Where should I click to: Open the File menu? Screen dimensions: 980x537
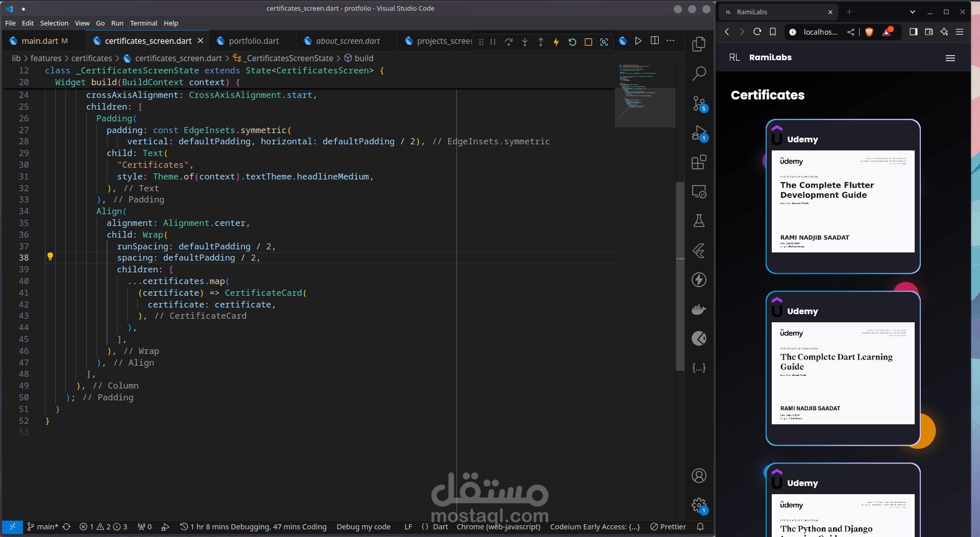coord(10,23)
